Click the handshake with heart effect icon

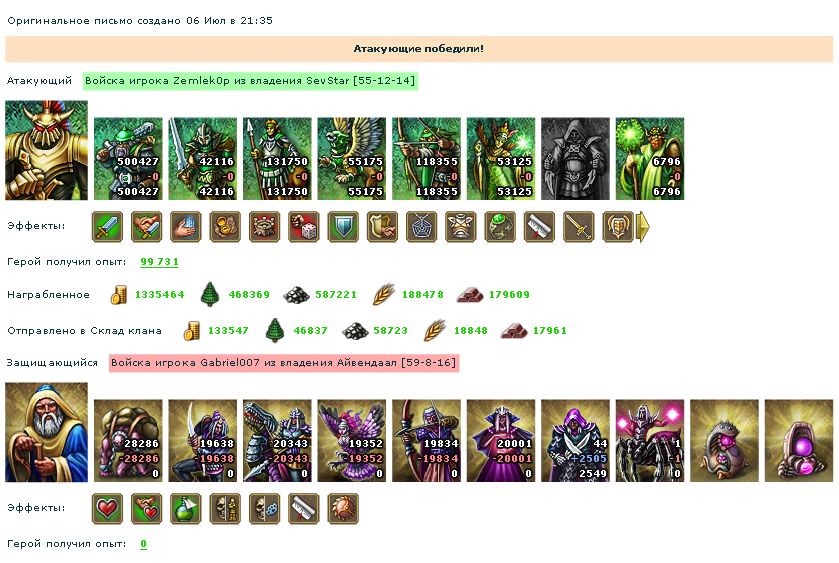tap(146, 508)
